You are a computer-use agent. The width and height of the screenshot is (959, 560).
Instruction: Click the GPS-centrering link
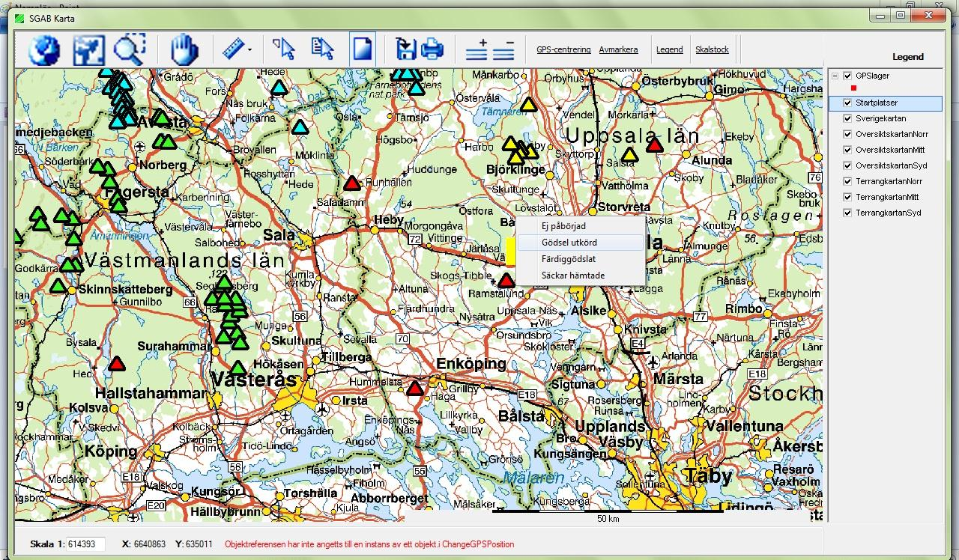coord(563,50)
